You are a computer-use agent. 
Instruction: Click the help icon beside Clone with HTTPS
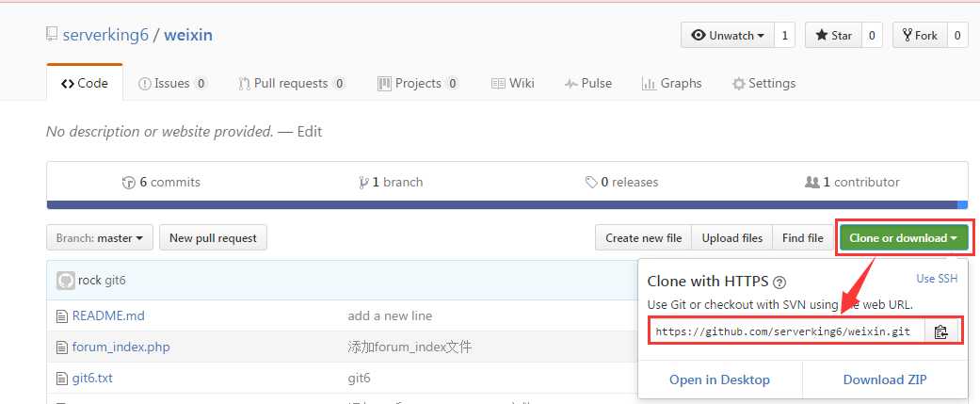[779, 283]
